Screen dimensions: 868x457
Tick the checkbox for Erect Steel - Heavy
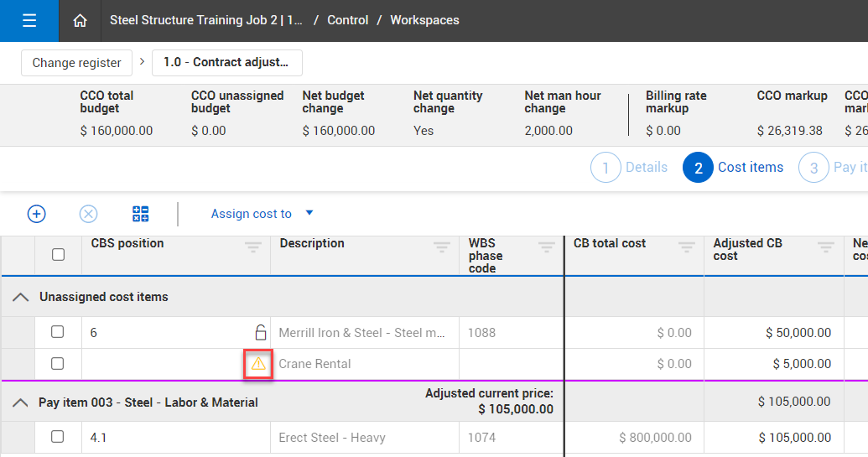tap(58, 437)
